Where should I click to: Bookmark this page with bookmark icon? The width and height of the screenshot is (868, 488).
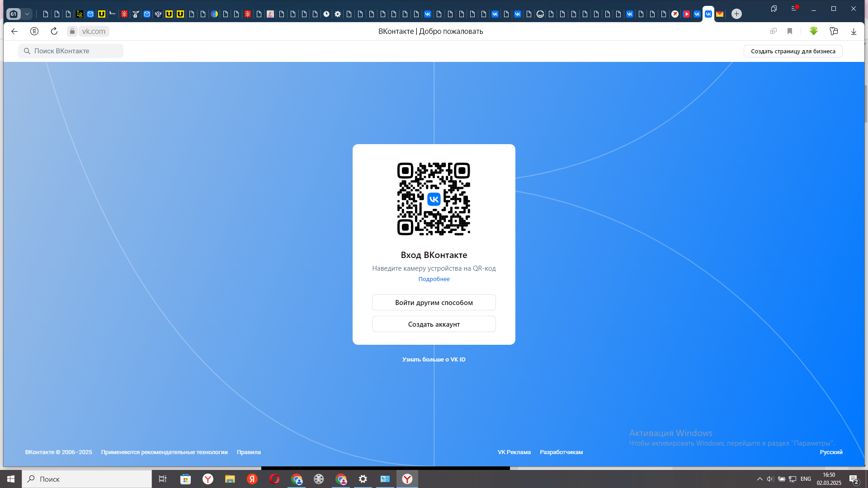pos(790,31)
